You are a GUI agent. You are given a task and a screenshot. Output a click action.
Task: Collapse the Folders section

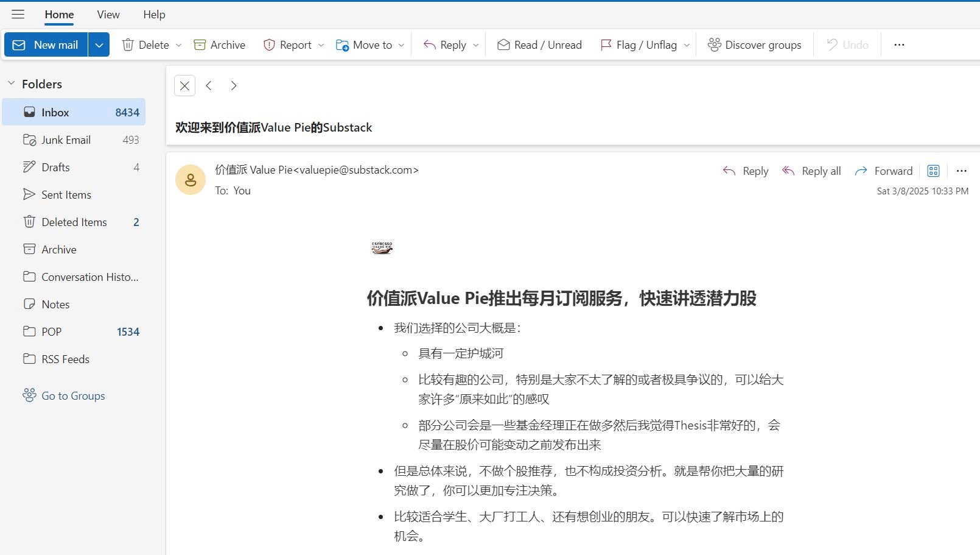point(11,83)
